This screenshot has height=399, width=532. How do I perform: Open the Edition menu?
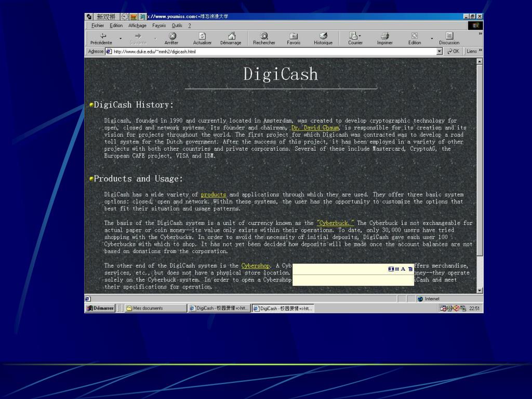pos(116,25)
